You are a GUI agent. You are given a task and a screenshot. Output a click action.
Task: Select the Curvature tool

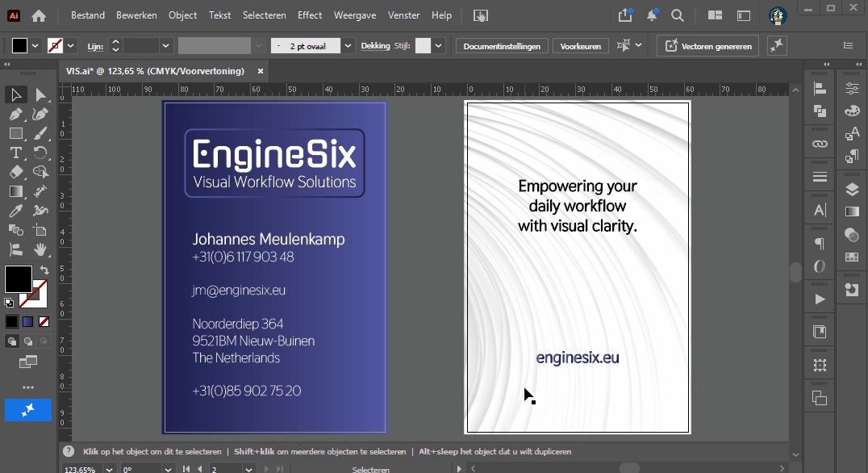[40, 114]
